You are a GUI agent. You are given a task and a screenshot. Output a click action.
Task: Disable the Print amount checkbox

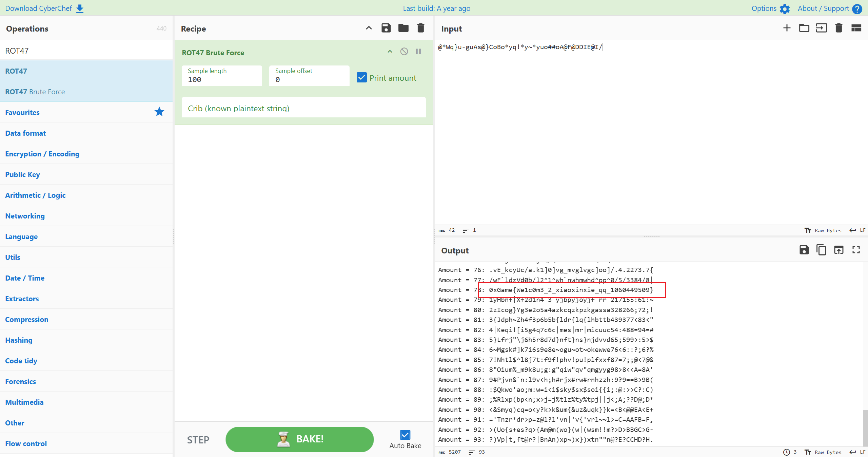click(361, 77)
